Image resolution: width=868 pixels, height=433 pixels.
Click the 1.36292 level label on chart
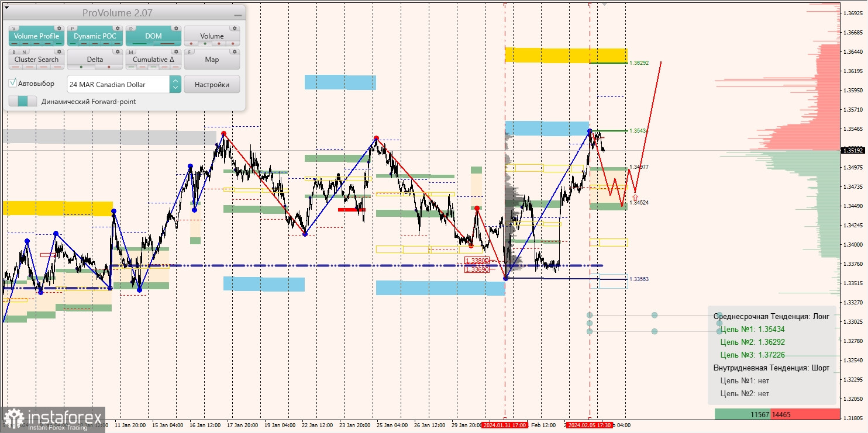pos(639,63)
